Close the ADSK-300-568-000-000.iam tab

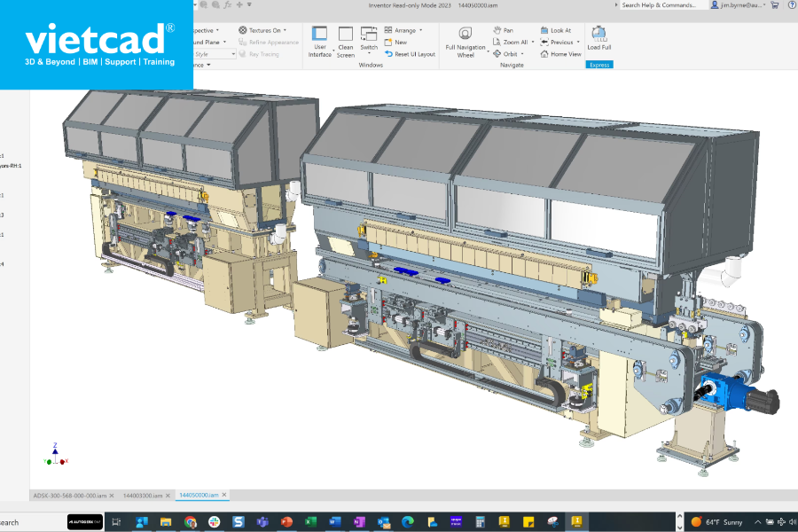[x=112, y=496]
